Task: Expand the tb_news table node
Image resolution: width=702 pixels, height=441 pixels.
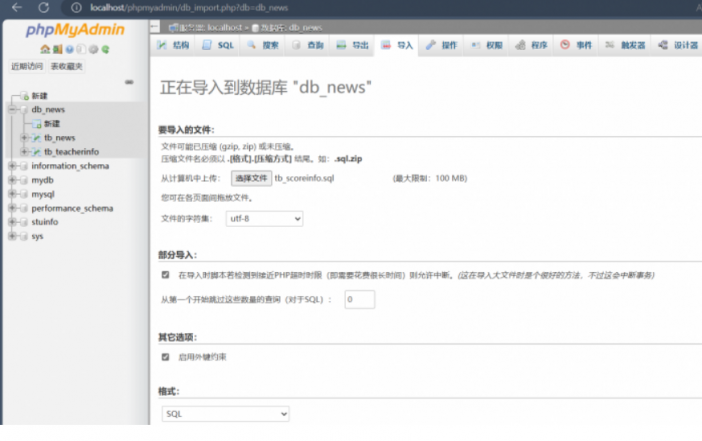Action: point(25,138)
